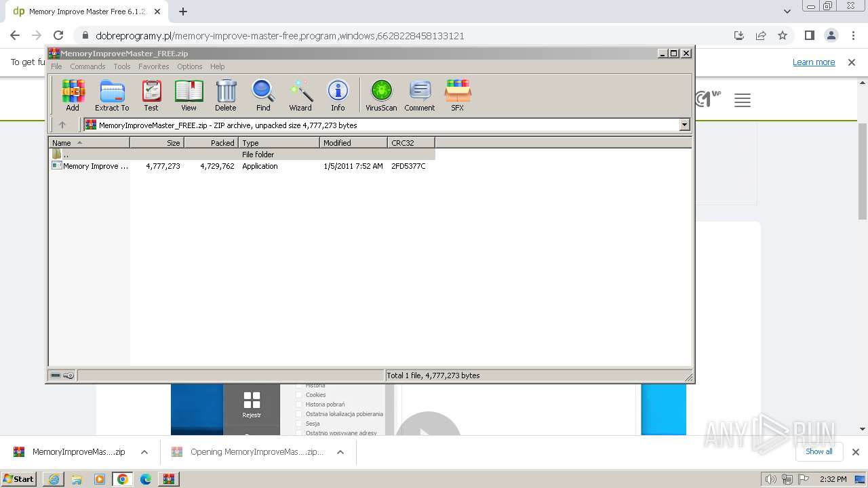Select the parent folder '..' row
Image resolution: width=868 pixels, height=488 pixels.
[242, 155]
